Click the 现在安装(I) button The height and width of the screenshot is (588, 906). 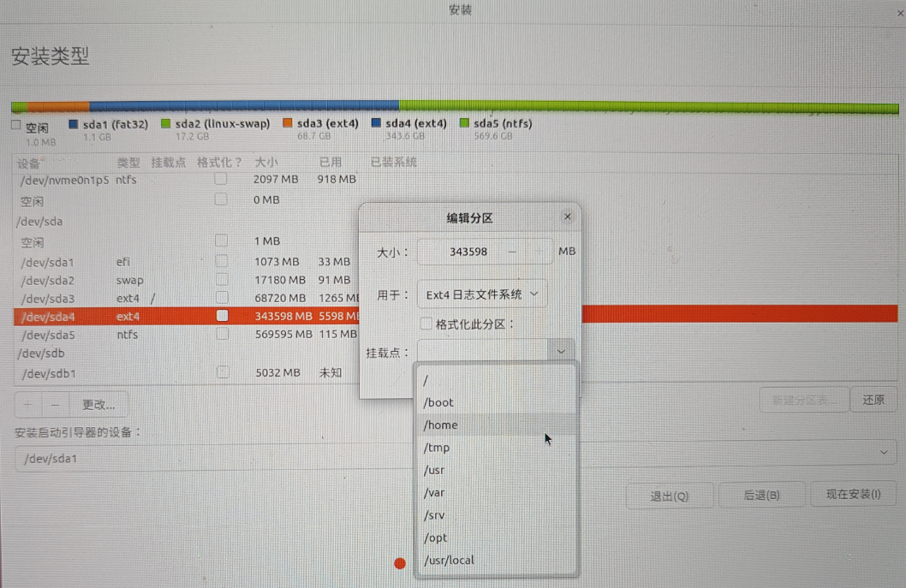(x=853, y=495)
